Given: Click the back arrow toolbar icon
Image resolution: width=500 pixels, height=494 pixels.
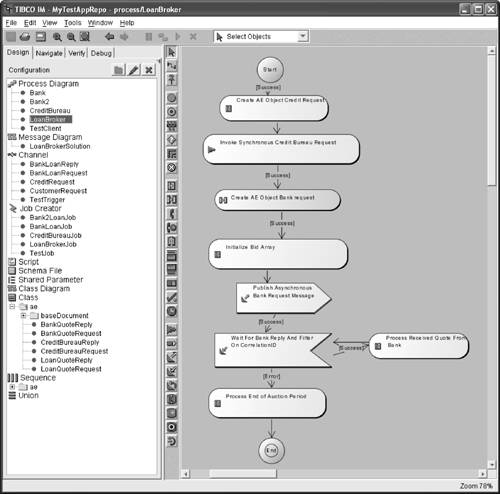Looking at the screenshot, I should point(110,36).
